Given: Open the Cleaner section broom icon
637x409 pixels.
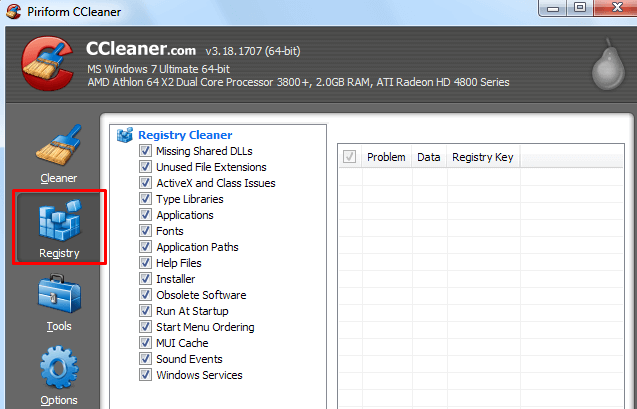Looking at the screenshot, I should tap(59, 145).
